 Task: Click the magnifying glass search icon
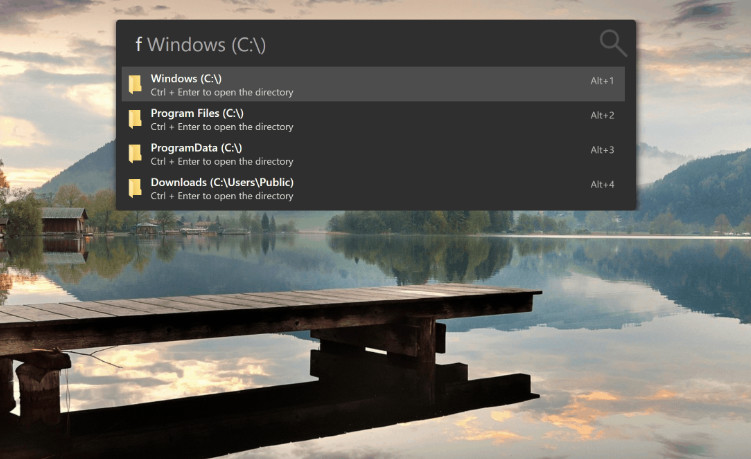coord(613,43)
